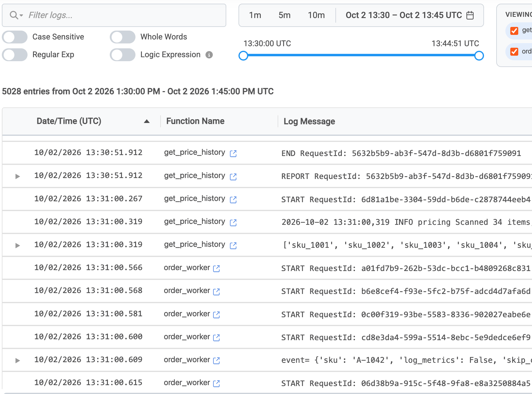Click the Function Name column header
532x394 pixels.
pos(195,121)
